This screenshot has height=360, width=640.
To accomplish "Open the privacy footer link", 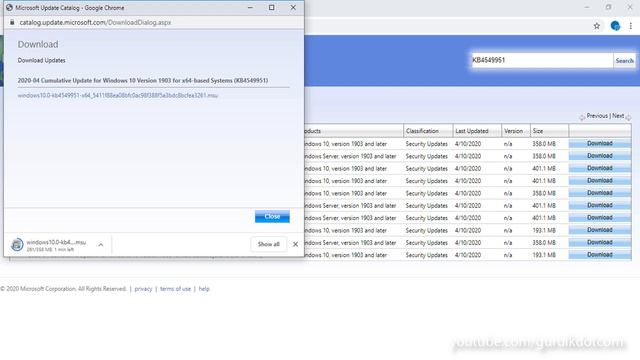I will [x=143, y=289].
